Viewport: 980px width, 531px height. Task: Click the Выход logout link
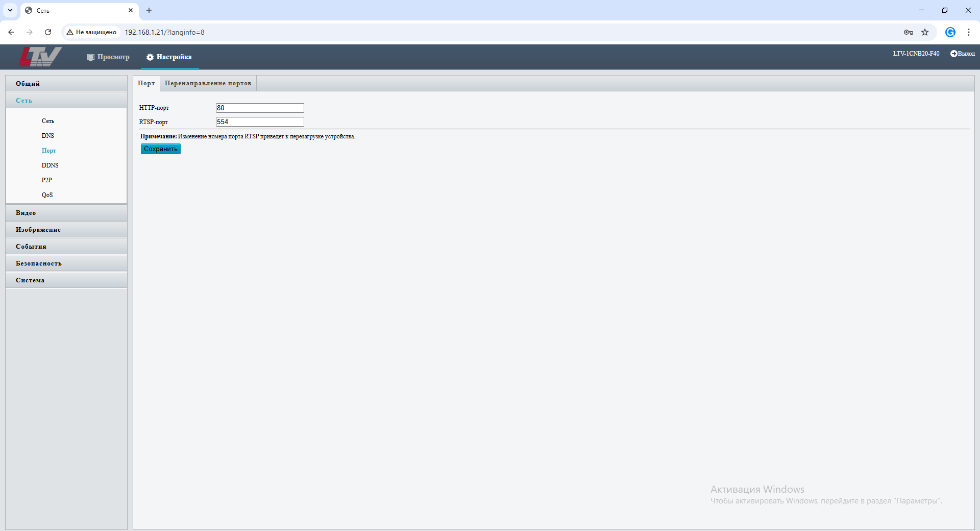pyautogui.click(x=966, y=54)
